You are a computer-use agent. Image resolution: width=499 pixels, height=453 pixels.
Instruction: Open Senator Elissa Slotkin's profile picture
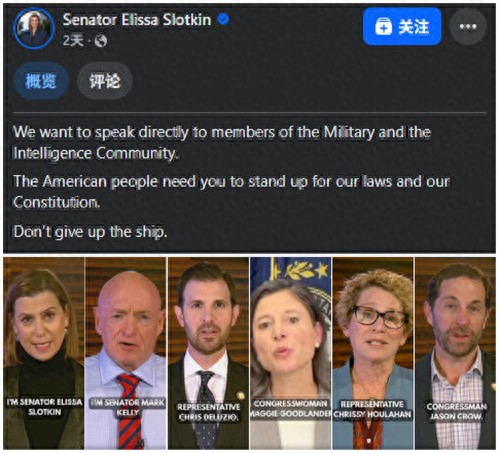pyautogui.click(x=34, y=28)
